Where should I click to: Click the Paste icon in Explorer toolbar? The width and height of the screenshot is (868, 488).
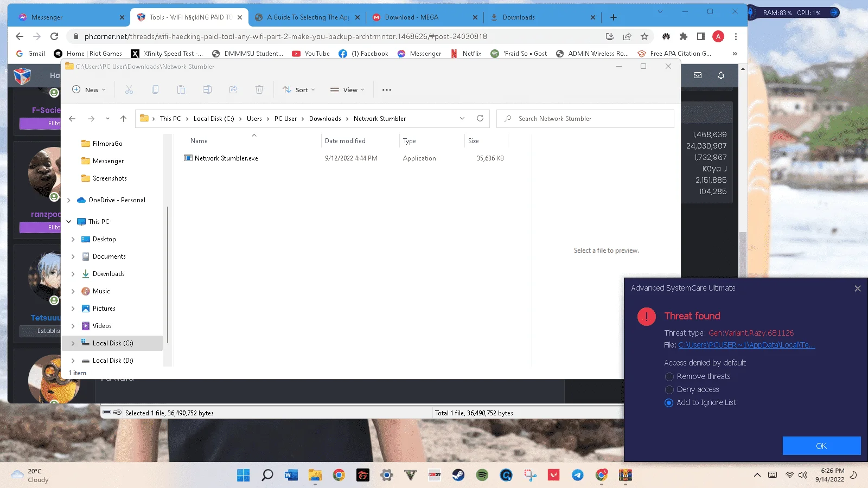[x=181, y=90]
